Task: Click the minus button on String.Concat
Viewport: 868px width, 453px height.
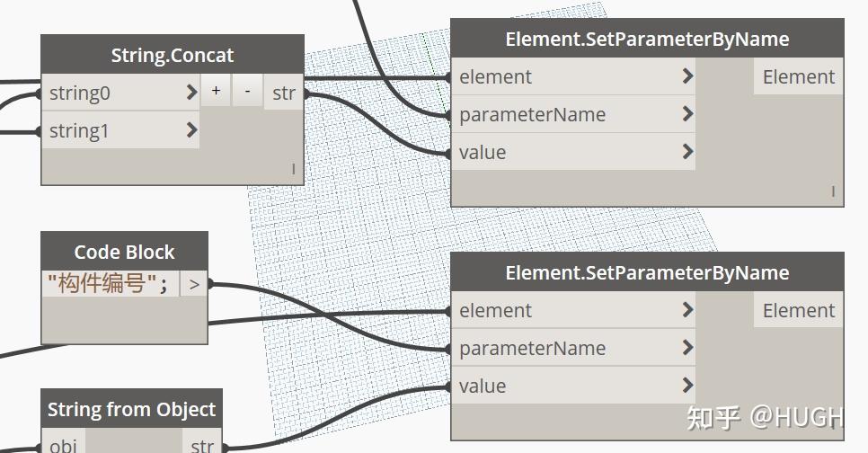Action: point(247,92)
